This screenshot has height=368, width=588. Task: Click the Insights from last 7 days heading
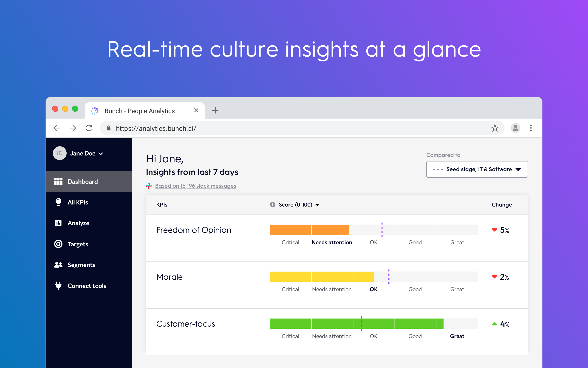(192, 172)
